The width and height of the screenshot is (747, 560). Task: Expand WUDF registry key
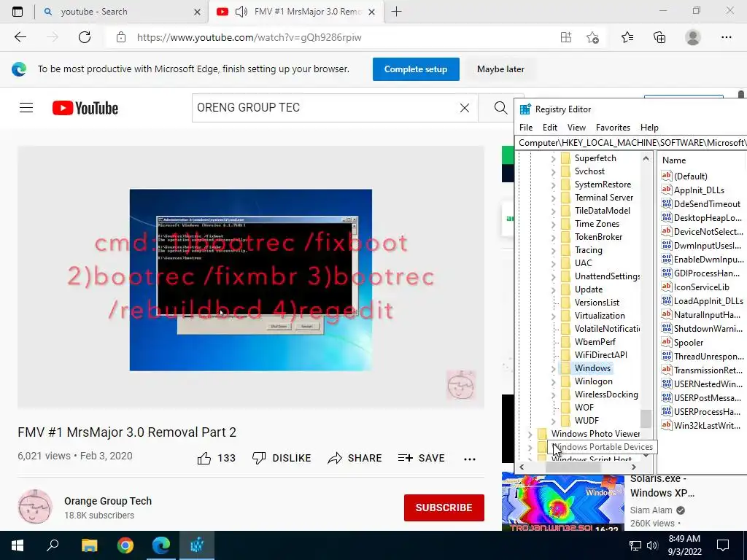[x=553, y=421]
